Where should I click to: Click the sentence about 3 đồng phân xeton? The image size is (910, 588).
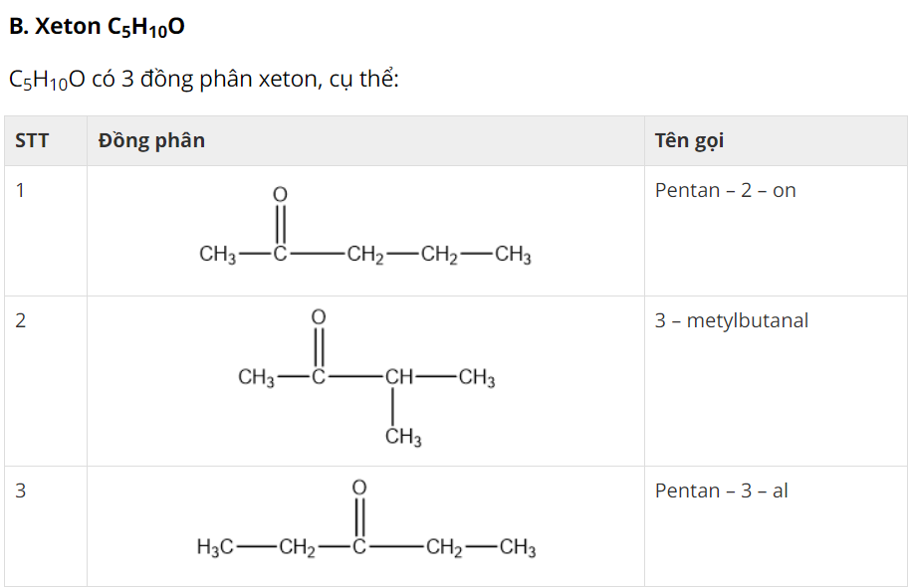[203, 81]
